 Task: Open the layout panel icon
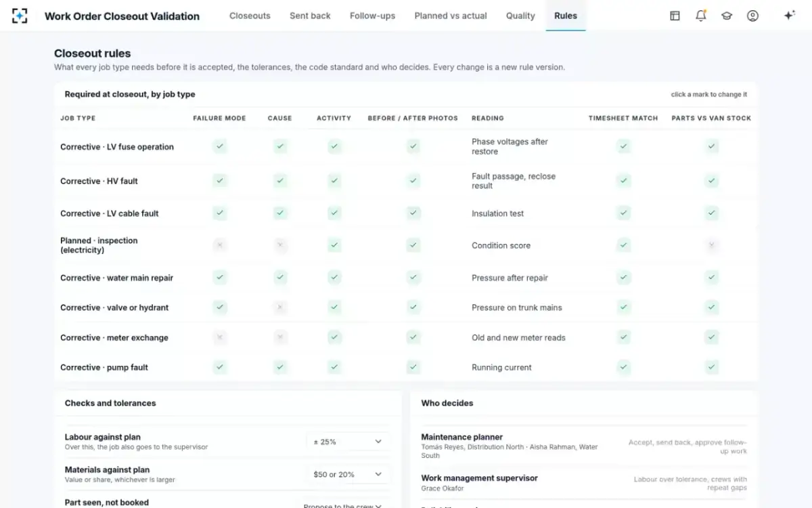click(x=675, y=16)
